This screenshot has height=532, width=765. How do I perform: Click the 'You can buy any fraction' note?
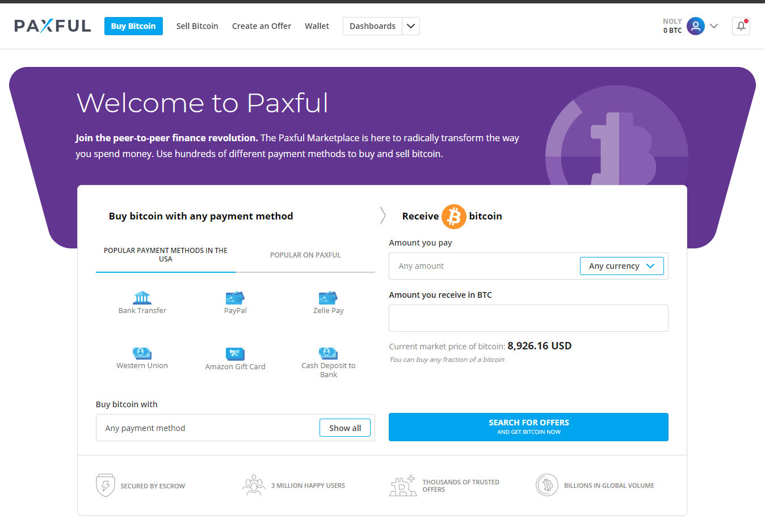click(x=447, y=360)
